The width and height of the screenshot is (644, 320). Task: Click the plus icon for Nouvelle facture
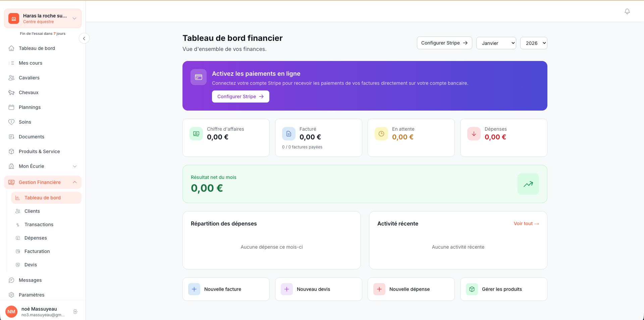(x=194, y=289)
